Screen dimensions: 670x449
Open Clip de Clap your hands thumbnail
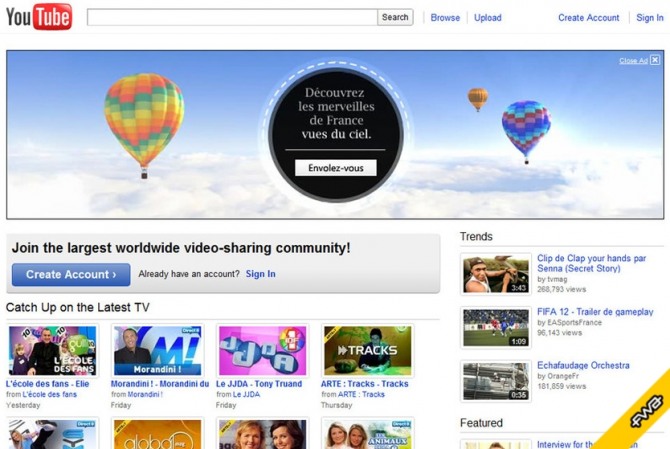pyautogui.click(x=496, y=274)
